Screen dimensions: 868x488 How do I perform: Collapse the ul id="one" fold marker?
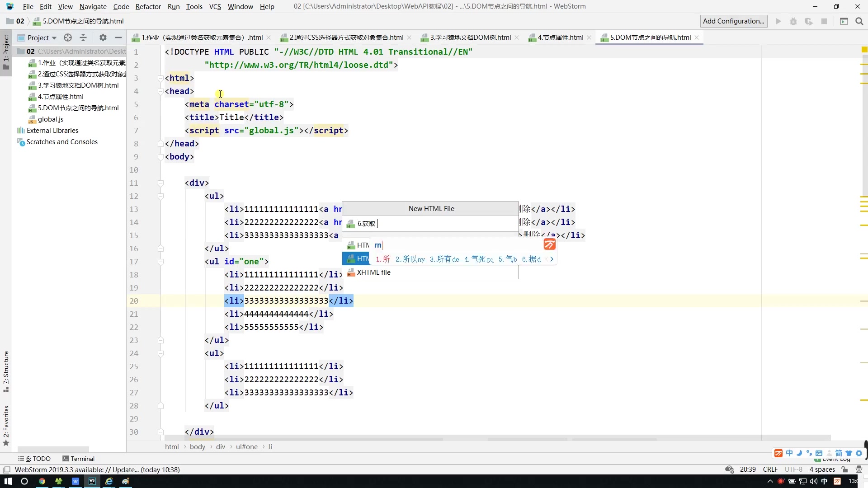click(x=160, y=262)
